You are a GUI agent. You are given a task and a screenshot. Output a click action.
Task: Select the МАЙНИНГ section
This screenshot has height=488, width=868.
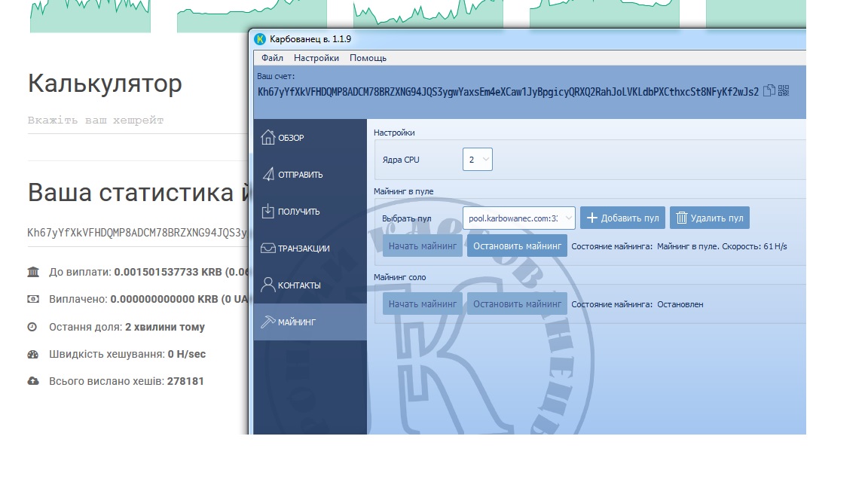coord(310,322)
